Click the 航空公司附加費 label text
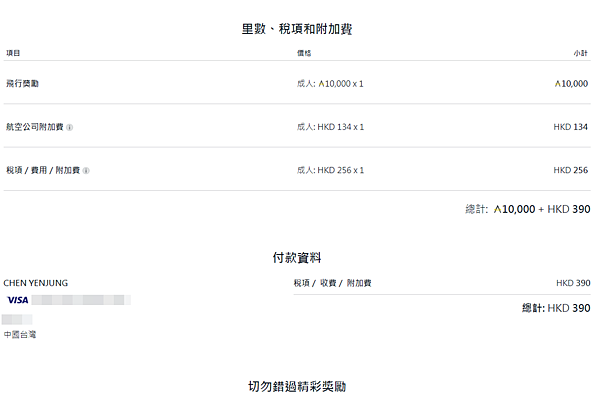The image size is (600, 403). [x=34, y=127]
